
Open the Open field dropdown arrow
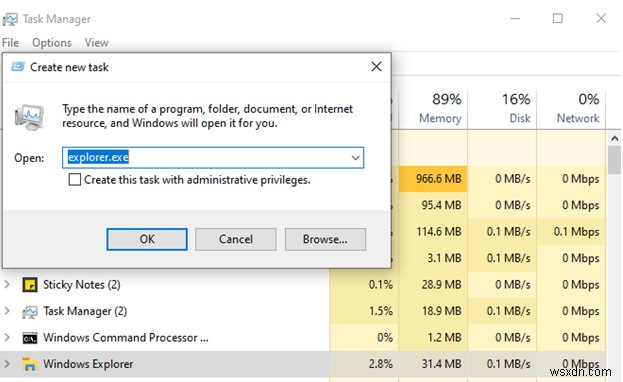356,158
